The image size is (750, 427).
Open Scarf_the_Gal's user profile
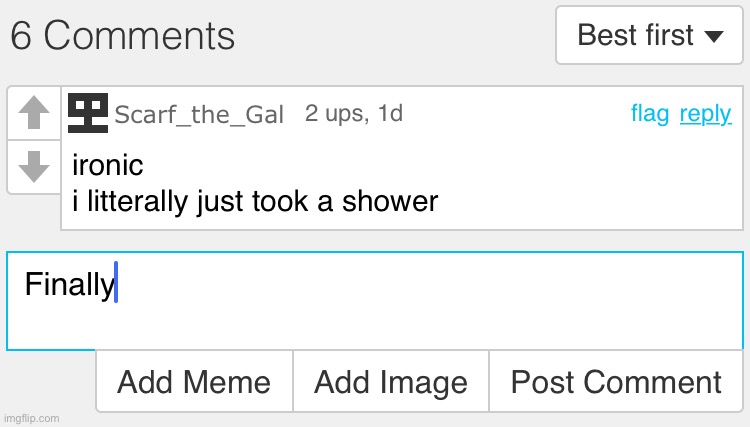(199, 114)
